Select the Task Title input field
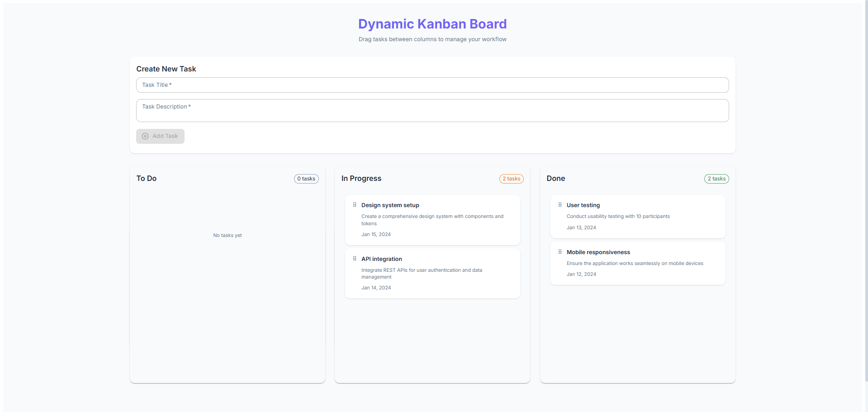This screenshot has width=868, height=412. [432, 85]
